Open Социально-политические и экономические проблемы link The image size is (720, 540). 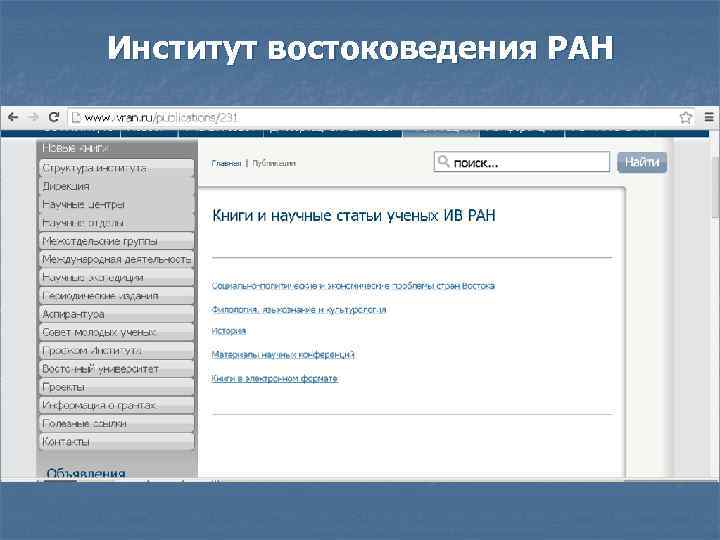353,286
